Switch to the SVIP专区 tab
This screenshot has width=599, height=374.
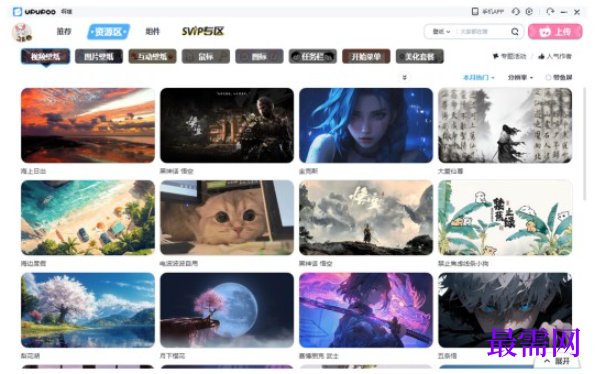point(203,31)
